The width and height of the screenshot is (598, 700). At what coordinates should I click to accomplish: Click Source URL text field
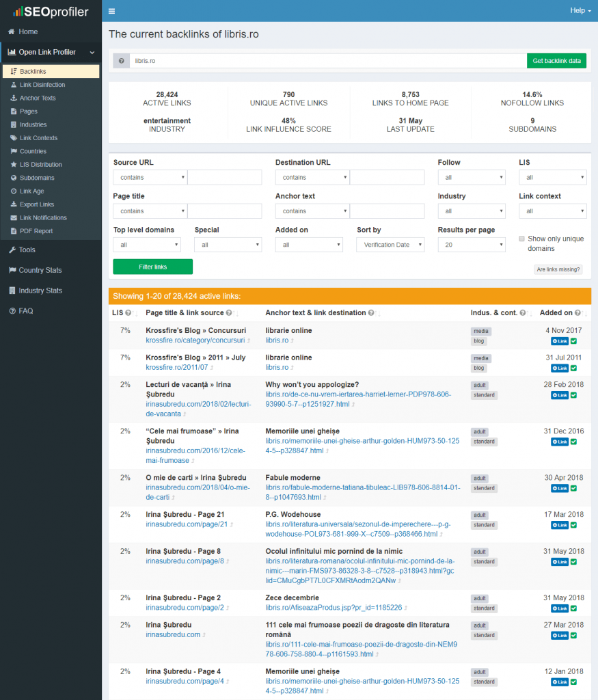click(224, 177)
